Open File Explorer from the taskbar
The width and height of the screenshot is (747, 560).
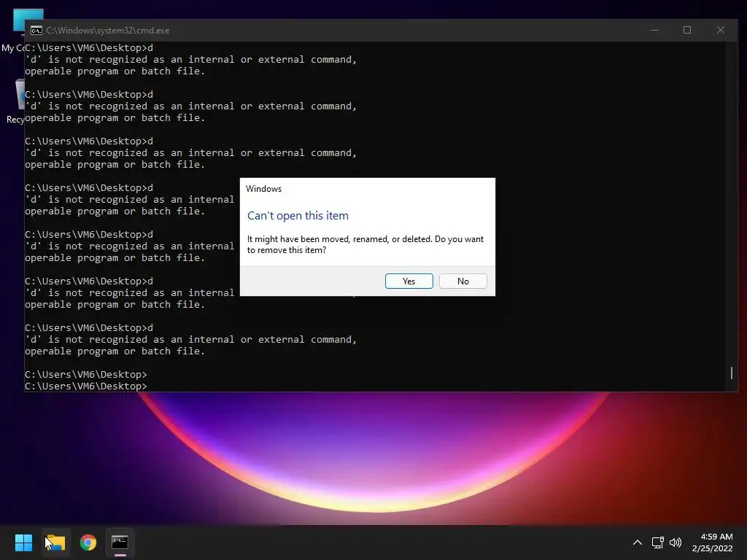[55, 542]
